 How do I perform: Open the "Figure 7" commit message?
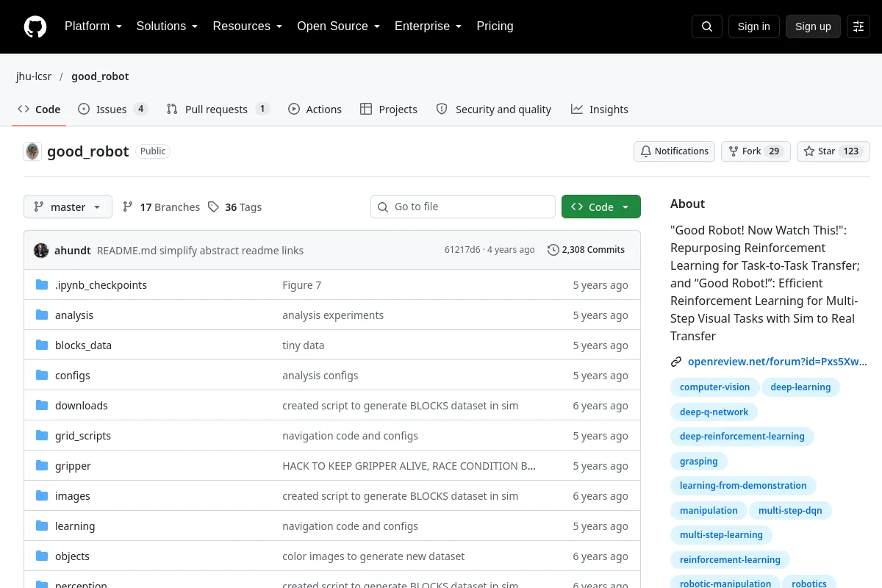pyautogui.click(x=301, y=285)
